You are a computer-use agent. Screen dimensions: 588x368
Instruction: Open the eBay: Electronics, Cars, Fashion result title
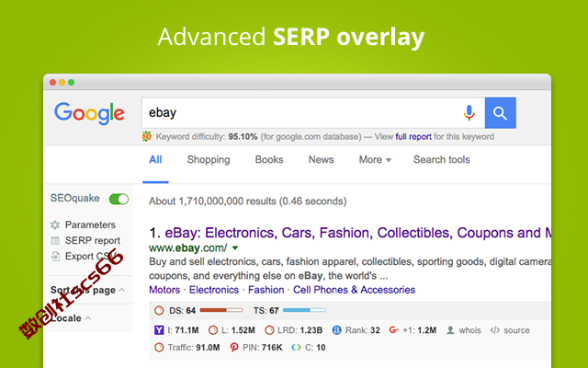point(357,233)
